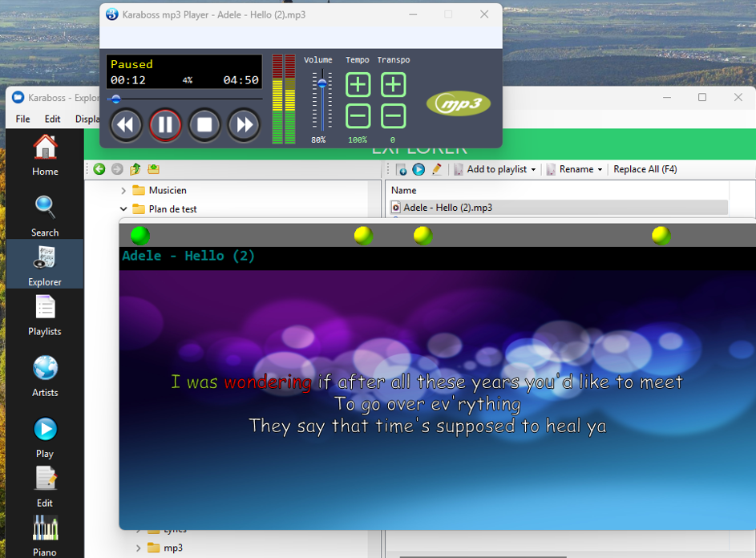The height and width of the screenshot is (558, 756).
Task: Click the fast forward button
Action: click(x=244, y=125)
